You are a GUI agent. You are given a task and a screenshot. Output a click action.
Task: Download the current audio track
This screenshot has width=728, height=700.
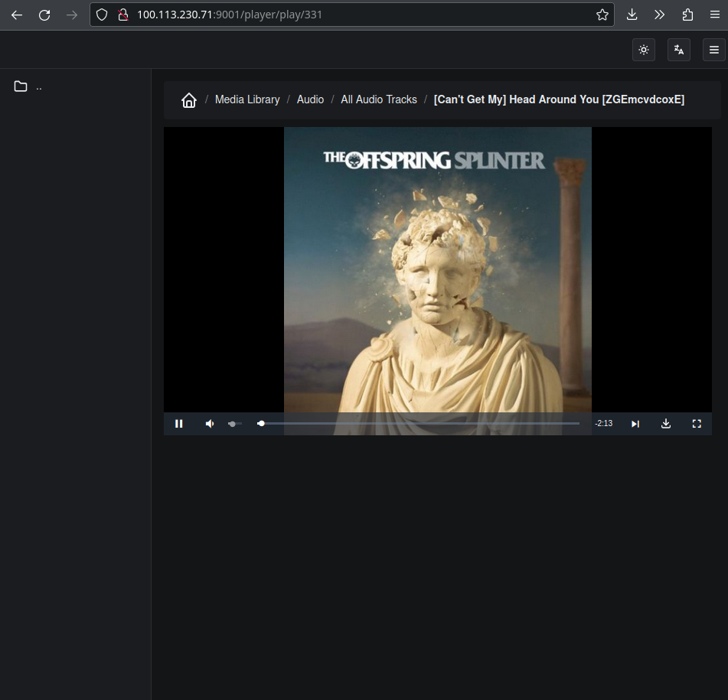pyautogui.click(x=665, y=423)
